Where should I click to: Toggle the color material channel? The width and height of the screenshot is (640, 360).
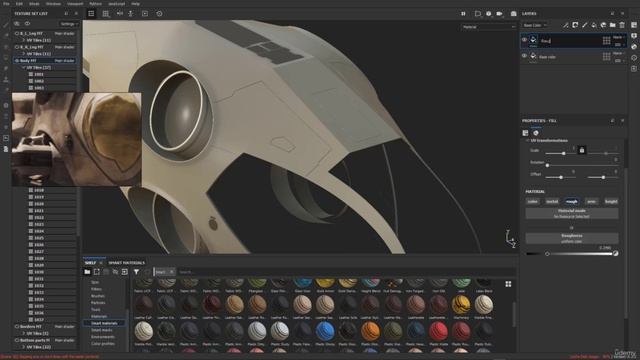click(533, 202)
